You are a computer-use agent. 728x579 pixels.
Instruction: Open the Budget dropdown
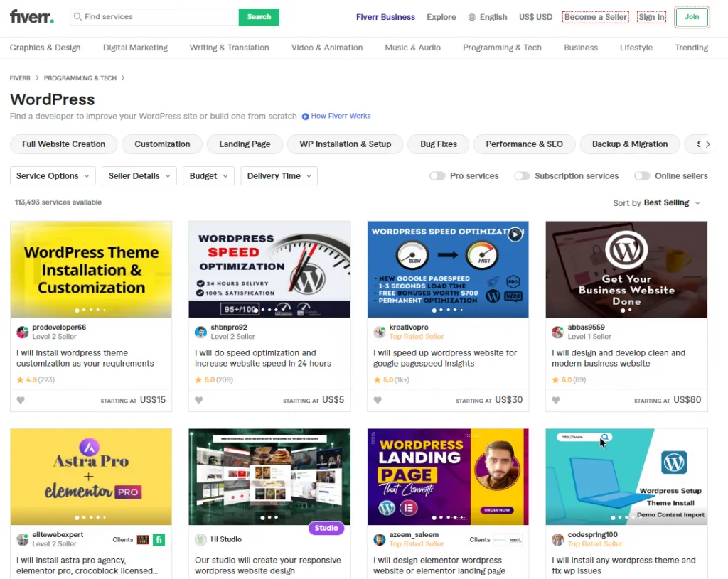[x=208, y=176]
